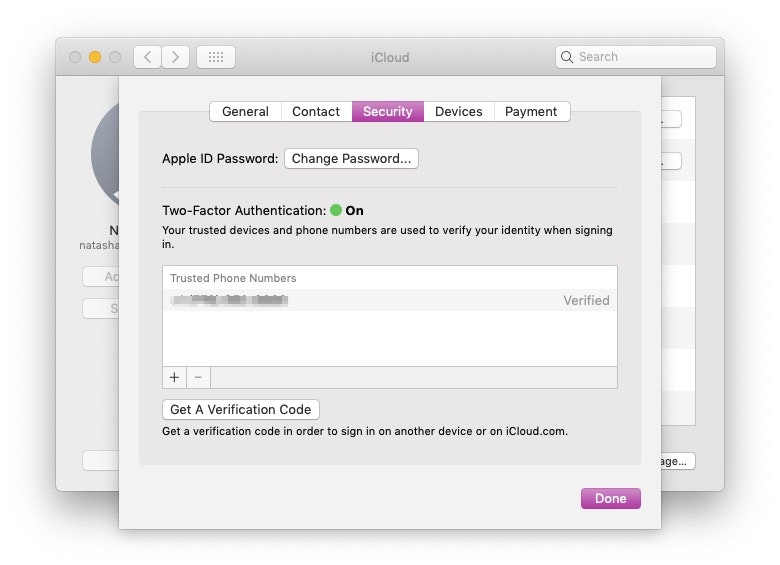The height and width of the screenshot is (565, 780).
Task: Click Get A Verification Code
Action: [x=241, y=409]
